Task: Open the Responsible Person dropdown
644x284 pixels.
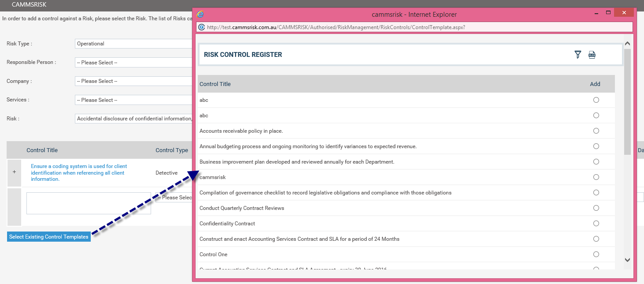Action: coord(134,63)
